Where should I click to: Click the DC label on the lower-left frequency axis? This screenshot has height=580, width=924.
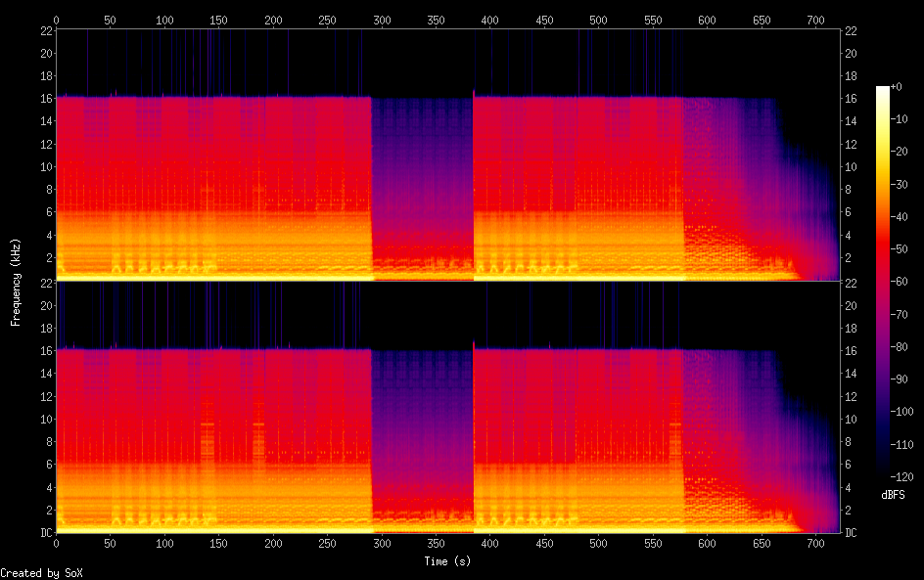(45, 533)
